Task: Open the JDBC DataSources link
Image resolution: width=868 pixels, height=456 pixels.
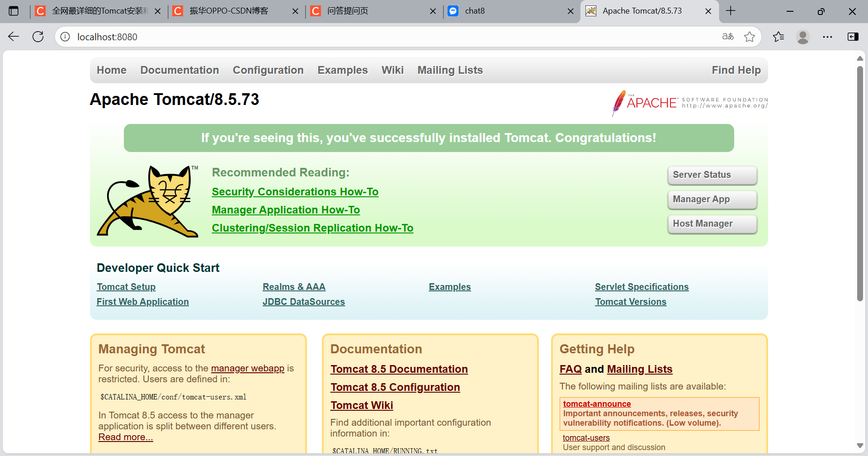Action: coord(304,302)
